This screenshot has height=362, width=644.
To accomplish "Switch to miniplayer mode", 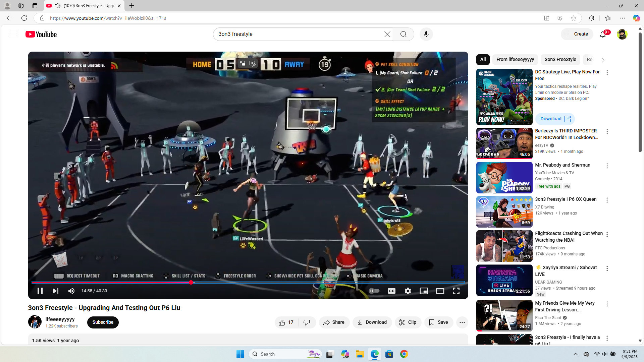I will click(x=424, y=291).
